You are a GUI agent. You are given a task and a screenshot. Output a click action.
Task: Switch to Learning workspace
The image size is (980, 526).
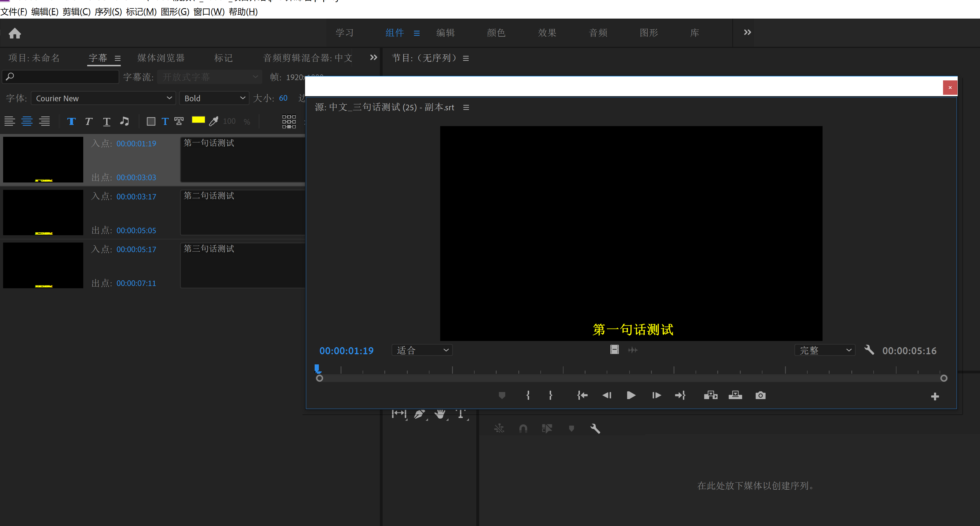(x=344, y=33)
